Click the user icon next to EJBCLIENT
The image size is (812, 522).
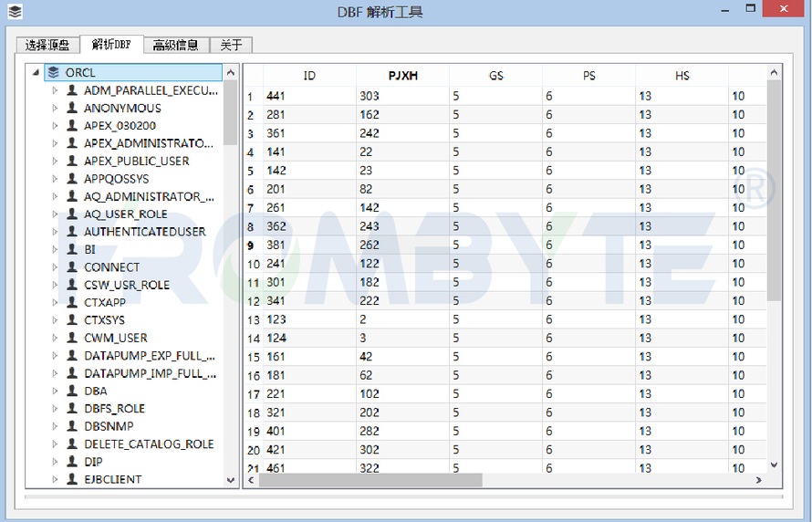tap(72, 479)
